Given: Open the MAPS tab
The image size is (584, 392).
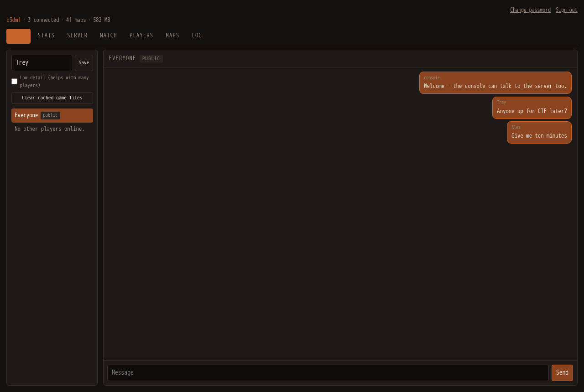Looking at the screenshot, I should pyautogui.click(x=172, y=36).
